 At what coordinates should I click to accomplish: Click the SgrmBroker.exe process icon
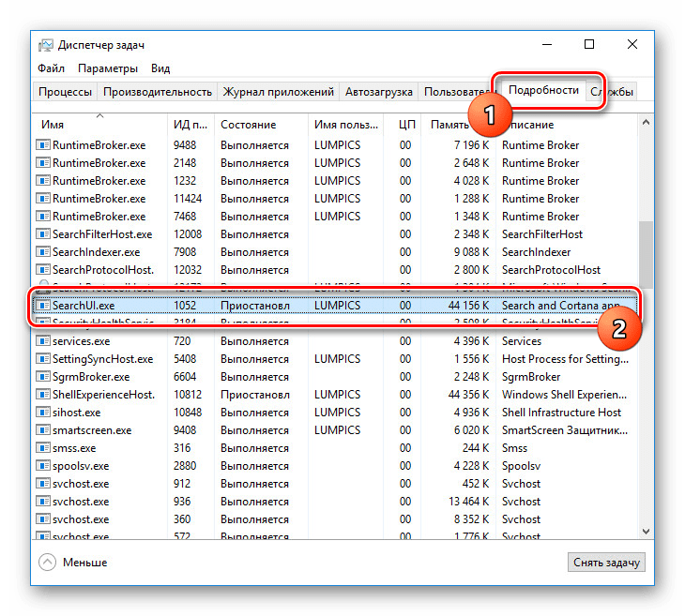(x=43, y=377)
